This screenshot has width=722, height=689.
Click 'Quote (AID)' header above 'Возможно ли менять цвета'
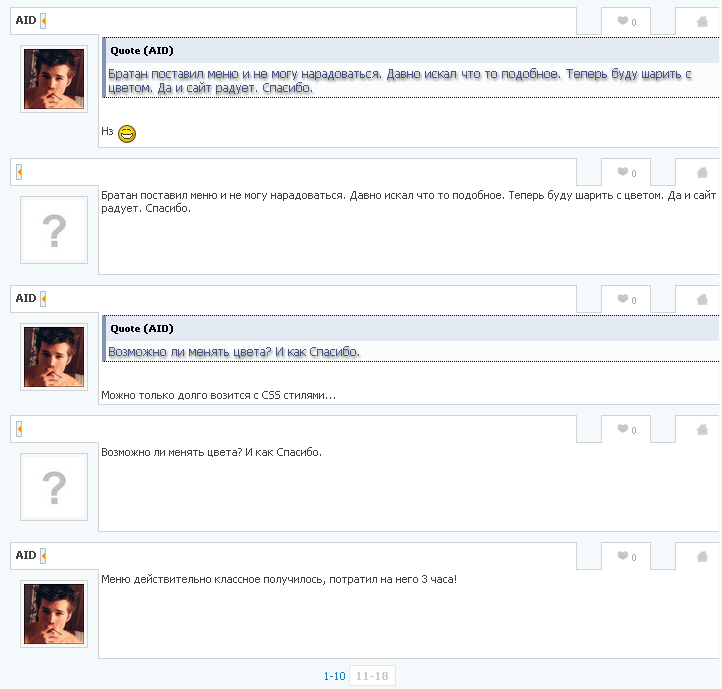142,329
